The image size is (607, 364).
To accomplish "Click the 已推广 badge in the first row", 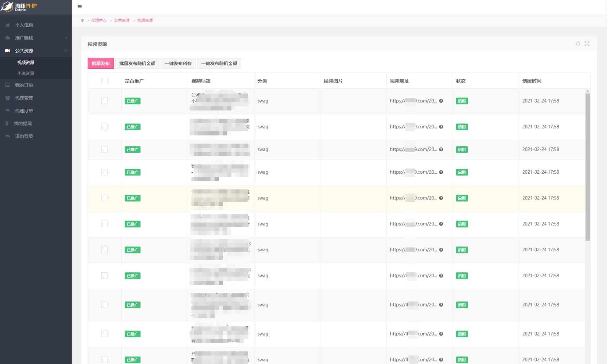I will [132, 101].
